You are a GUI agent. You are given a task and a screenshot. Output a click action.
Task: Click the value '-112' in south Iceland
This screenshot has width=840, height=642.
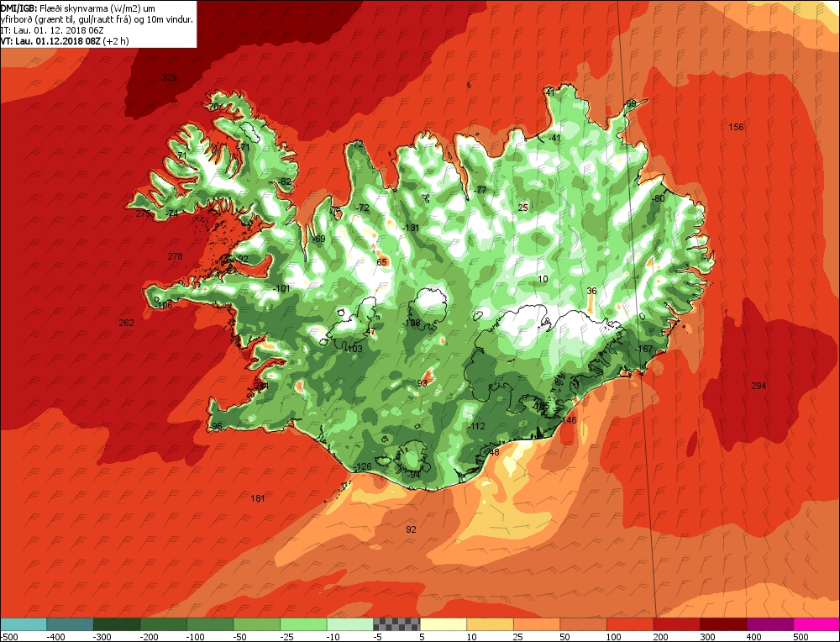(x=476, y=427)
